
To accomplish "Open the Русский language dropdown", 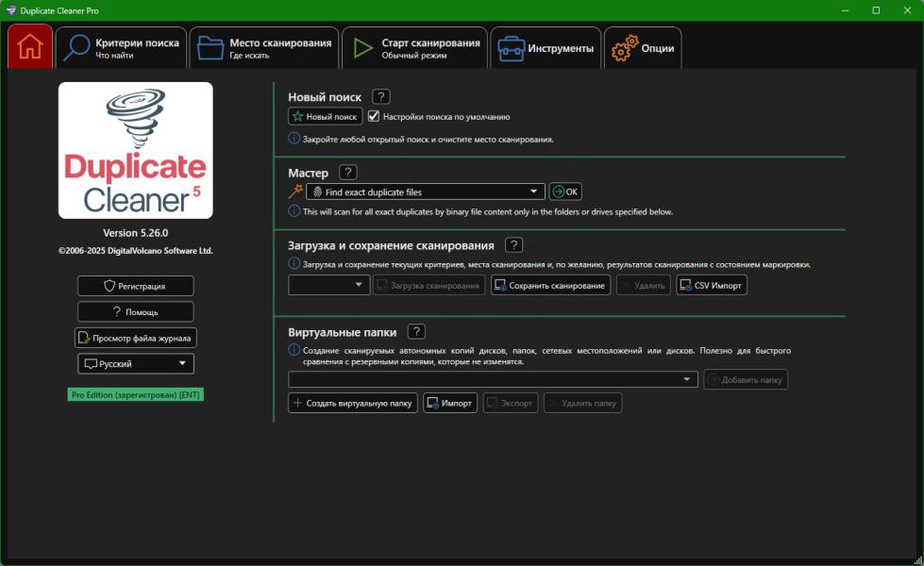I will (136, 363).
